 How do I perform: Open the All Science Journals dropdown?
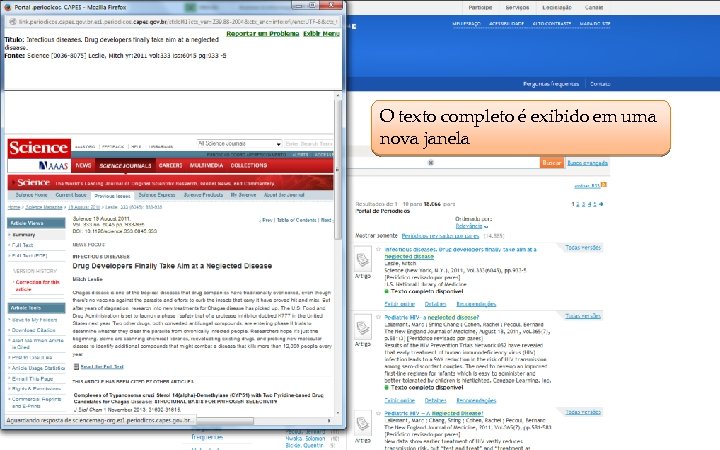click(239, 144)
